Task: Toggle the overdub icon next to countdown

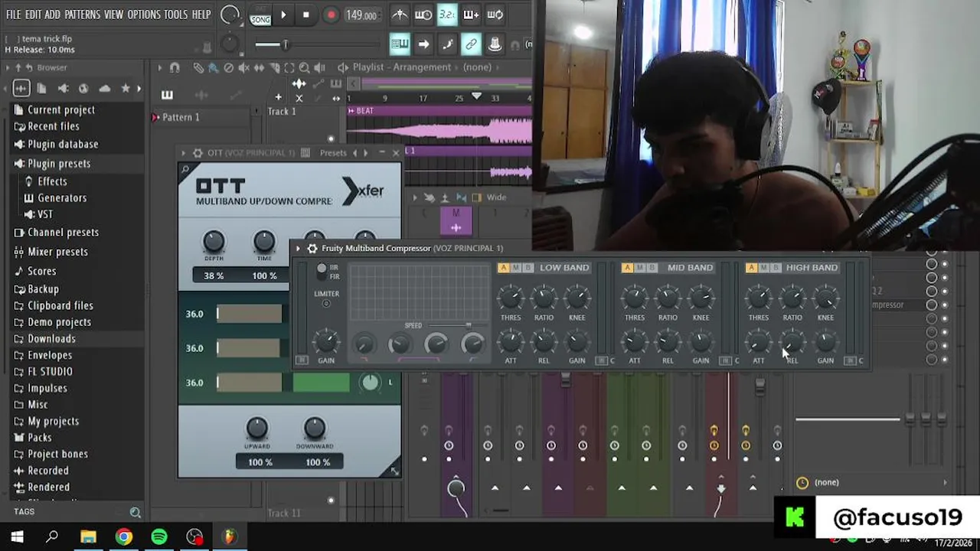Action: click(471, 15)
